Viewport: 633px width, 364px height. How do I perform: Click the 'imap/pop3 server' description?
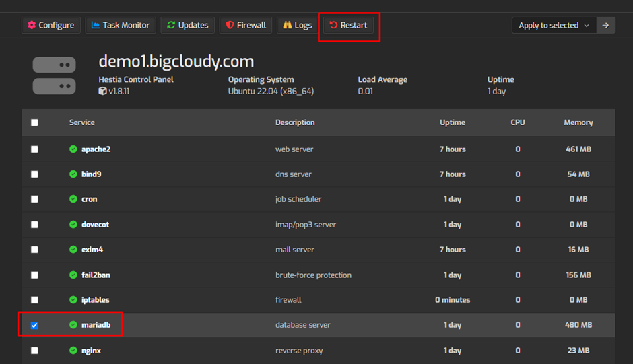coord(306,225)
